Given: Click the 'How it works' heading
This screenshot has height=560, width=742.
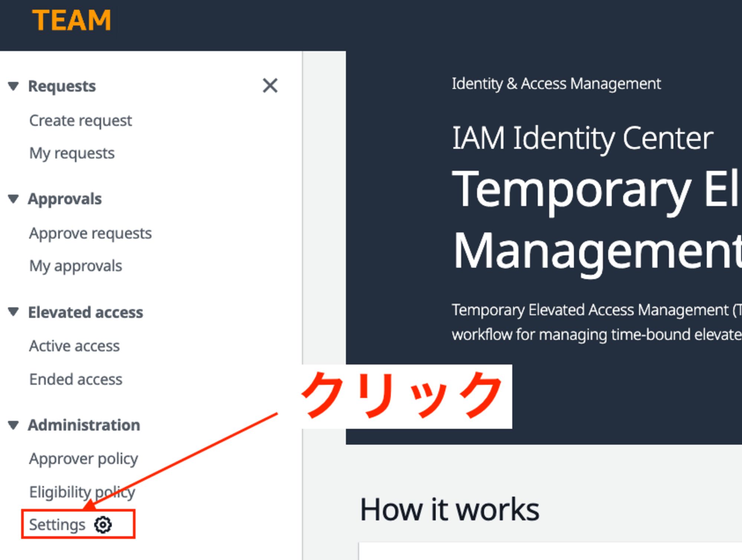Looking at the screenshot, I should 450,510.
